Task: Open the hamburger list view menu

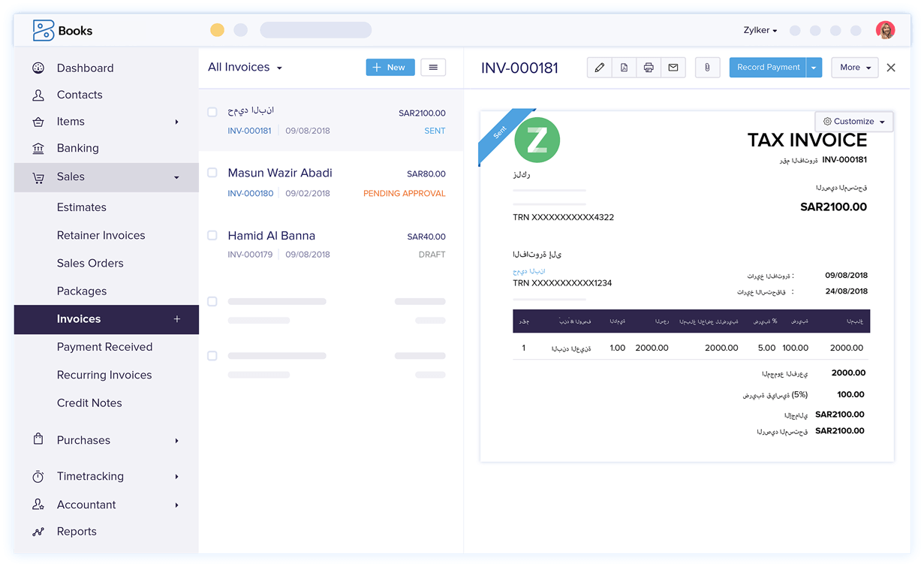Action: click(x=433, y=68)
